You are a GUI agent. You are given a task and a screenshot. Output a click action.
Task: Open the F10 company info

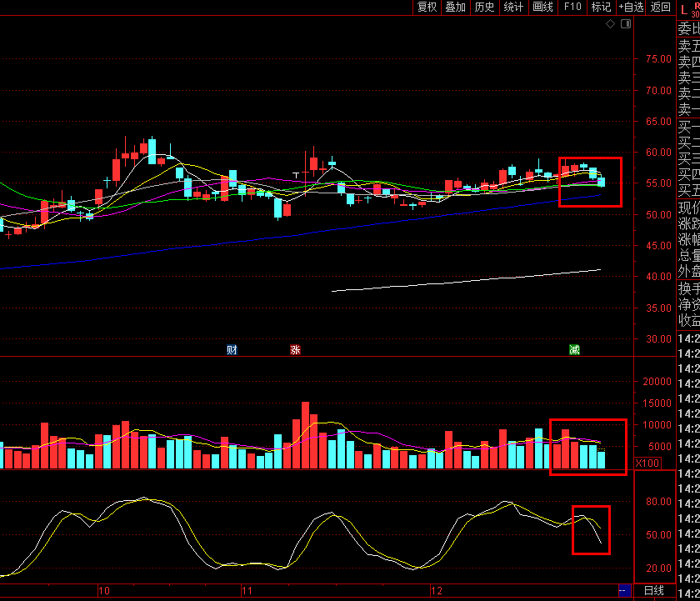point(572,8)
